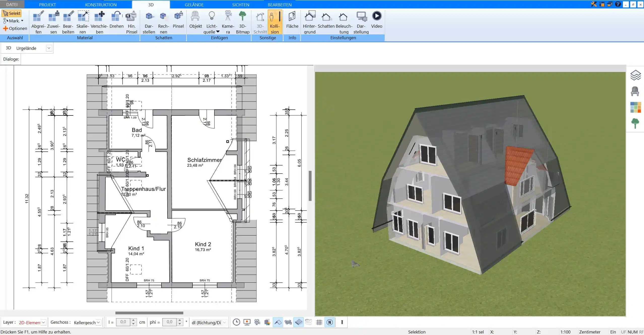The image size is (644, 335).
Task: Open Darstellung settings
Action: 361,22
